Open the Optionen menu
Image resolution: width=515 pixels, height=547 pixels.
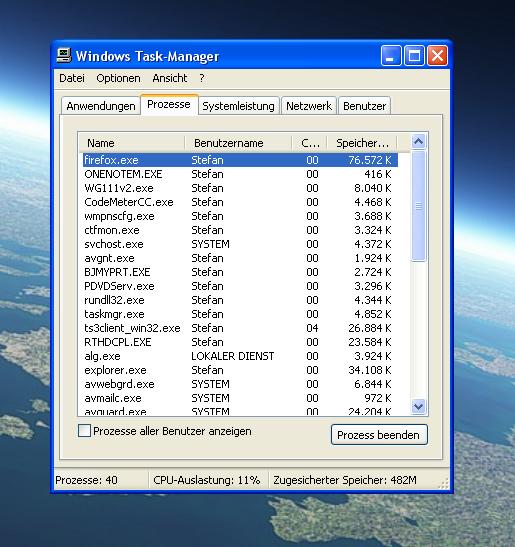(118, 78)
